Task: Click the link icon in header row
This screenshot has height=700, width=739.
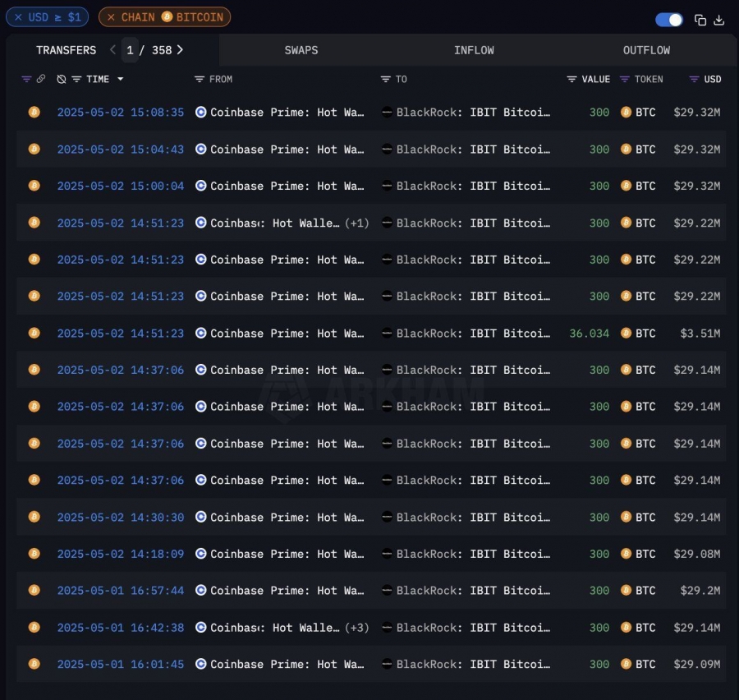Action: point(41,79)
